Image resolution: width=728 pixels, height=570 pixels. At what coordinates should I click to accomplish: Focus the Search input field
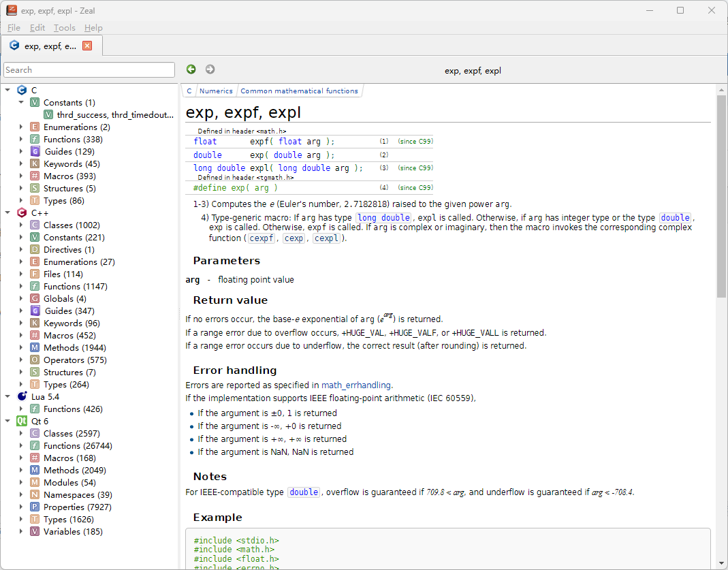tap(89, 70)
